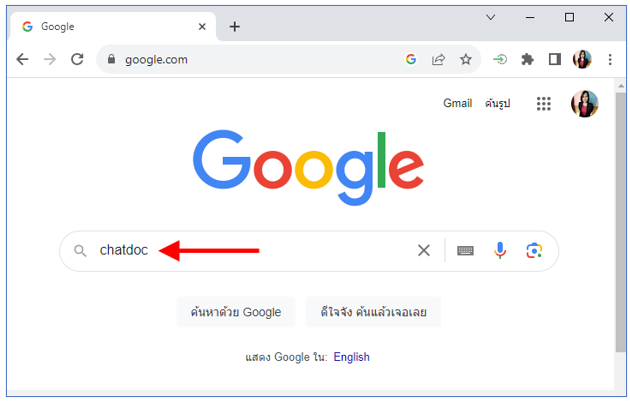The image size is (630, 401).
Task: Click the ดีใจจัง ค้นแล้วเจอเลย button
Action: [x=373, y=312]
